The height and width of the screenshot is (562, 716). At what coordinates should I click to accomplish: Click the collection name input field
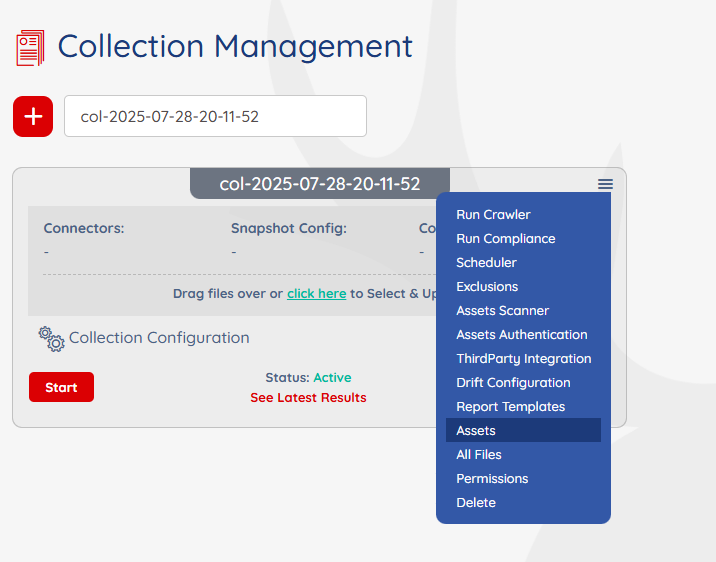(215, 116)
